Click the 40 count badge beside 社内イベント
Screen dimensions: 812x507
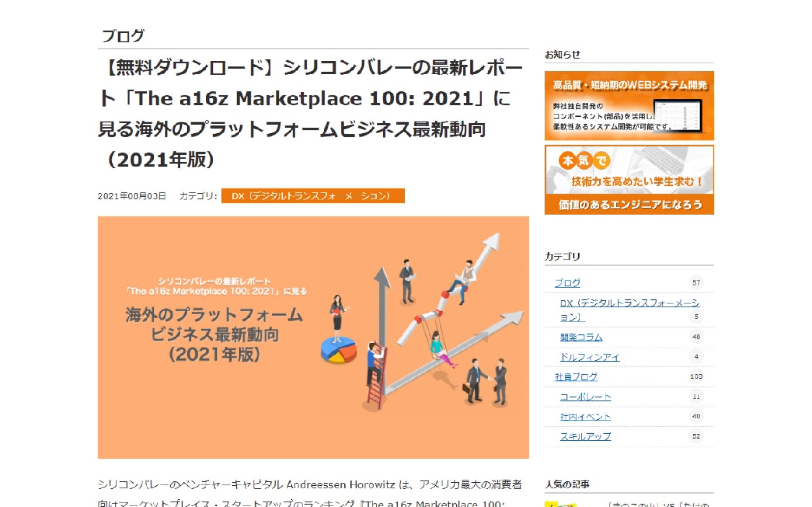click(696, 416)
